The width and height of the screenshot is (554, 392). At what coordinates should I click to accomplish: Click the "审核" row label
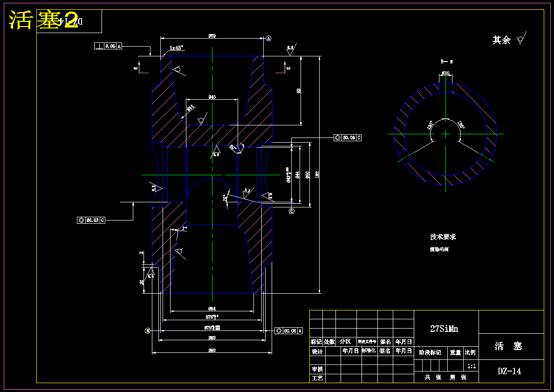[317, 369]
